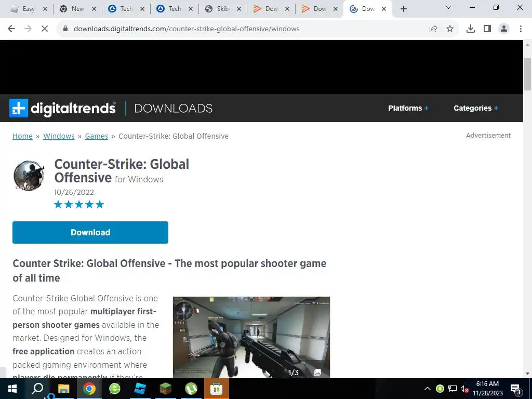The image size is (532, 399).
Task: Click green download tray icon
Action: coord(440,389)
